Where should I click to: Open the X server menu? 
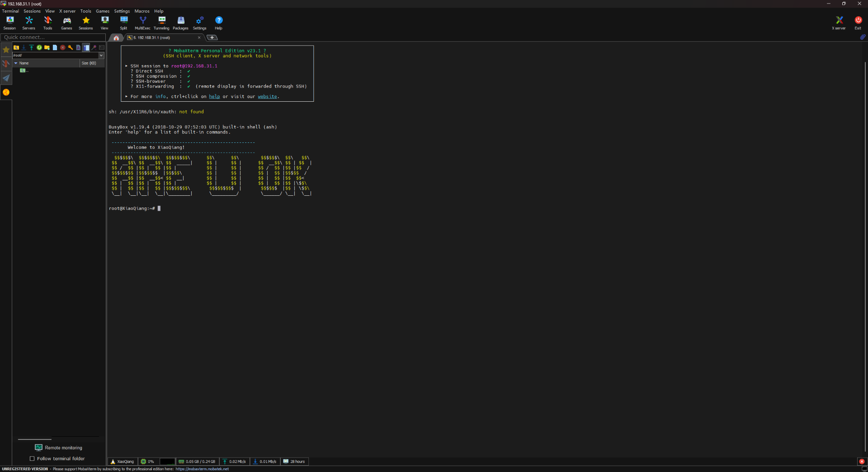[67, 11]
